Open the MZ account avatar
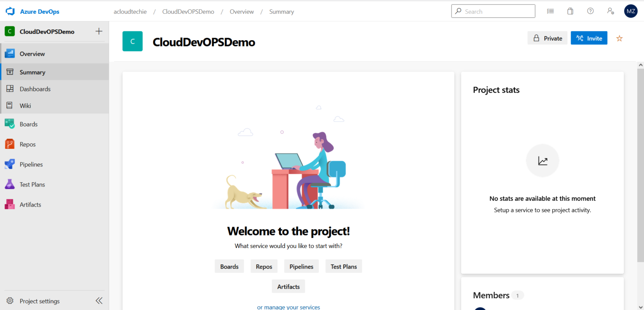 631,11
